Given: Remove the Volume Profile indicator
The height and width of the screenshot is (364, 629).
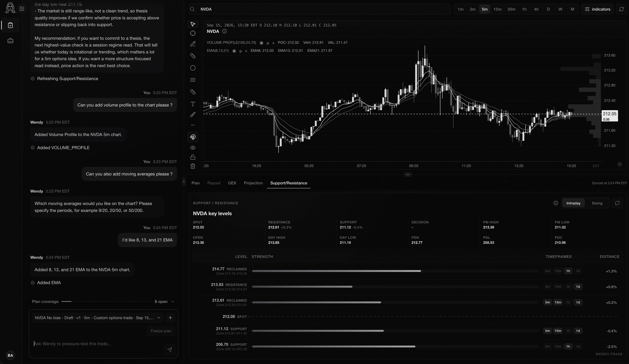Looking at the screenshot, I should 273,43.
